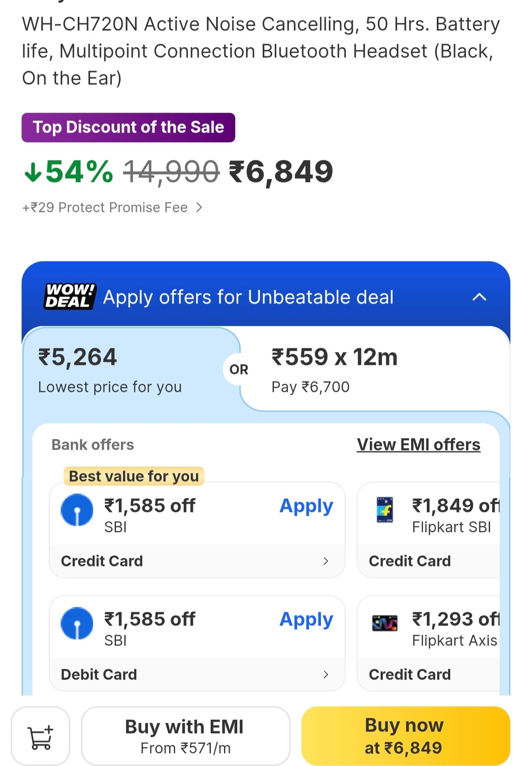Click the green discount down-arrow icon

click(33, 172)
